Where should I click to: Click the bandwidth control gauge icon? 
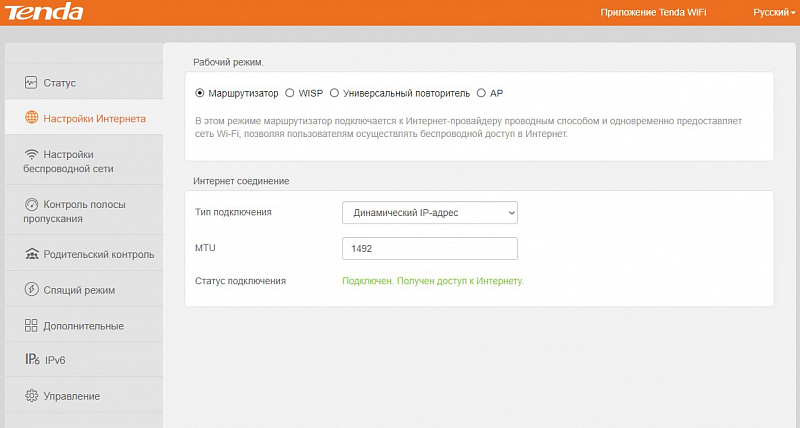tap(31, 204)
